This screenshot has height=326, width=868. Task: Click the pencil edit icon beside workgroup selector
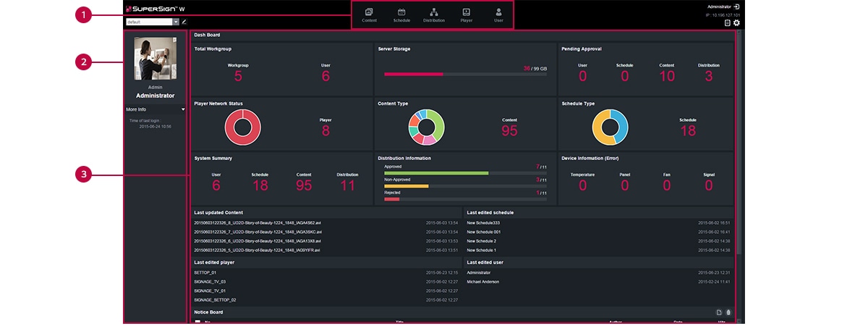(184, 22)
